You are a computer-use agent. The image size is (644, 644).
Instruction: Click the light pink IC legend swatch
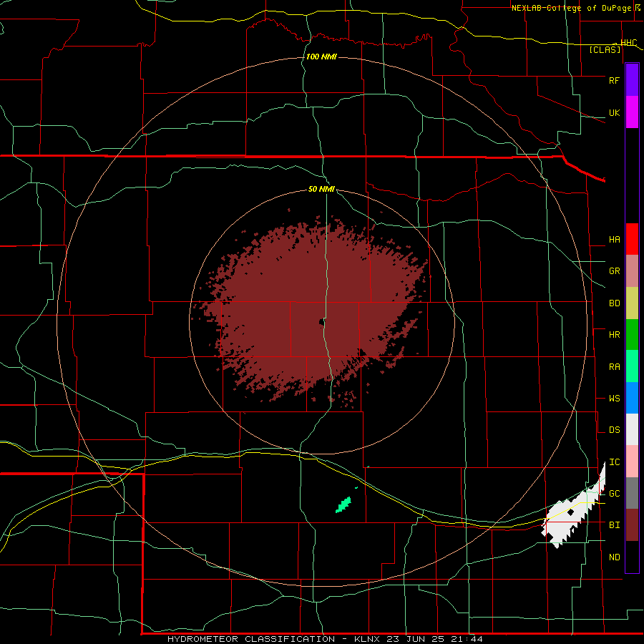tap(632, 462)
